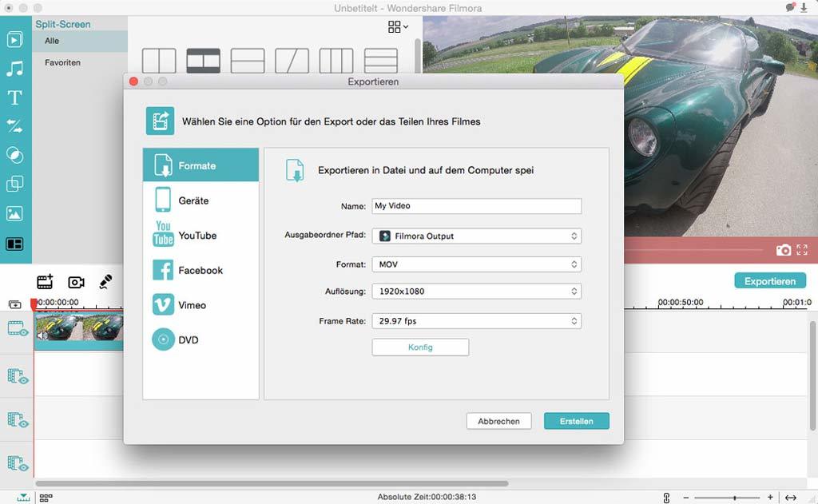Select the Vimeo export tab
The image size is (818, 504).
point(201,305)
